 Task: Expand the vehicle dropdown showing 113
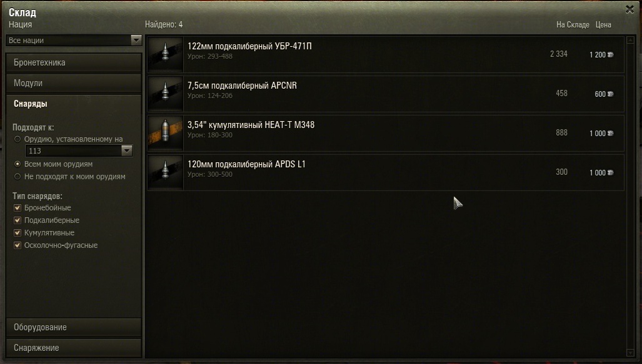click(79, 151)
